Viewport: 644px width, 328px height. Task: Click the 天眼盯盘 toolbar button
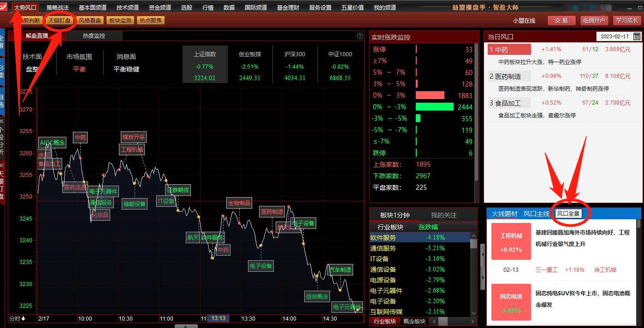point(60,20)
